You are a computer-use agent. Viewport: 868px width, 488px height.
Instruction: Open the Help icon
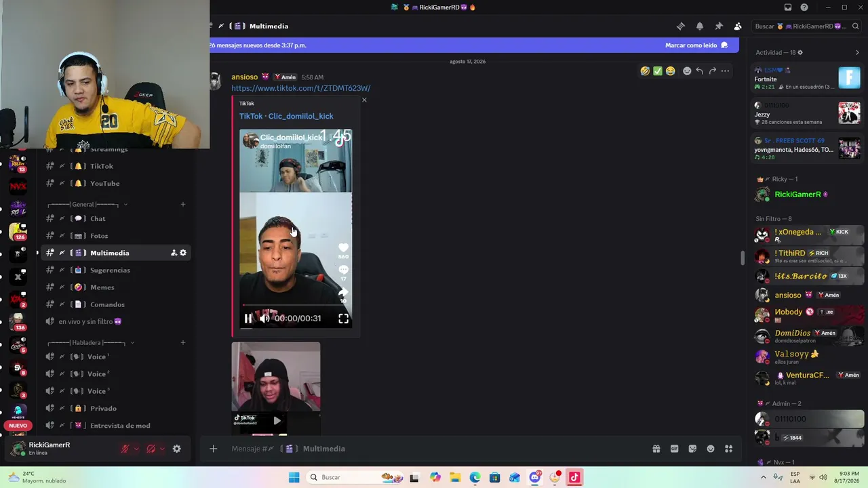[x=804, y=7]
